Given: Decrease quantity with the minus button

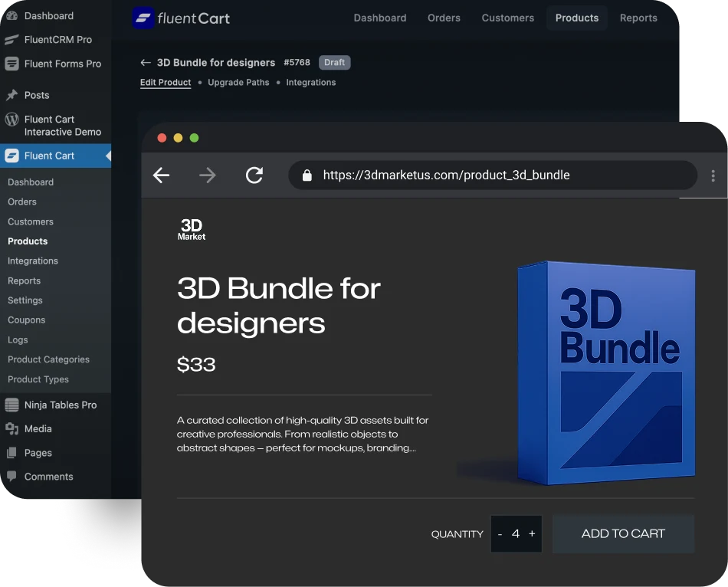Looking at the screenshot, I should click(x=500, y=534).
